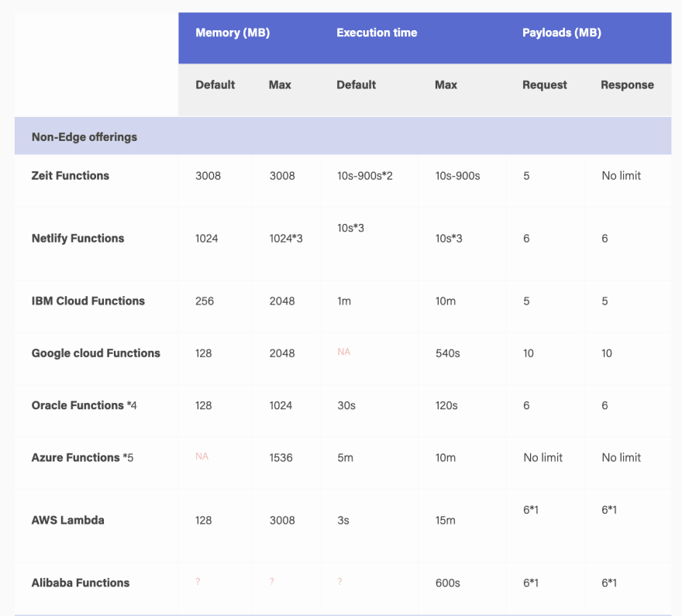Click the 'Non-Edge offerings' section row
Image resolution: width=682 pixels, height=616 pixels.
(343, 136)
